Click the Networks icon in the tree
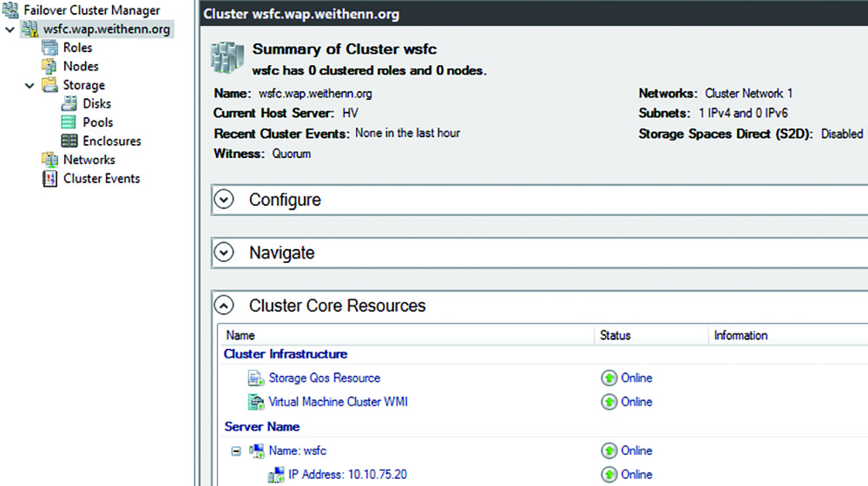This screenshot has width=868, height=486. 49,160
